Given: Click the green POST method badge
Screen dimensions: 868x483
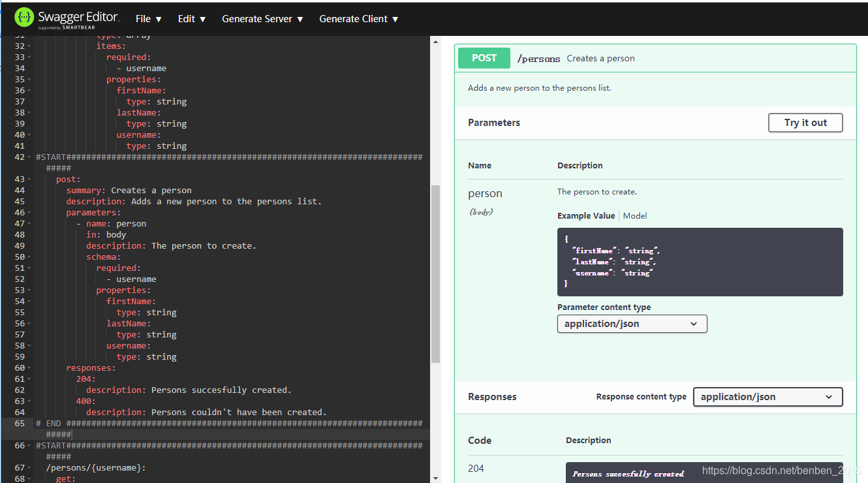Looking at the screenshot, I should 484,58.
